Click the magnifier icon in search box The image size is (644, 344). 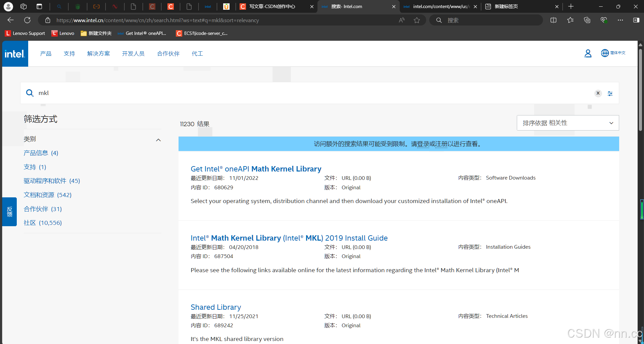[x=30, y=93]
